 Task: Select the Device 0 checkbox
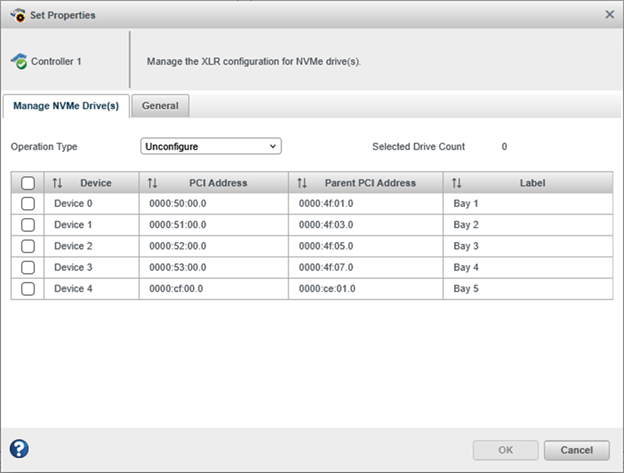[28, 204]
